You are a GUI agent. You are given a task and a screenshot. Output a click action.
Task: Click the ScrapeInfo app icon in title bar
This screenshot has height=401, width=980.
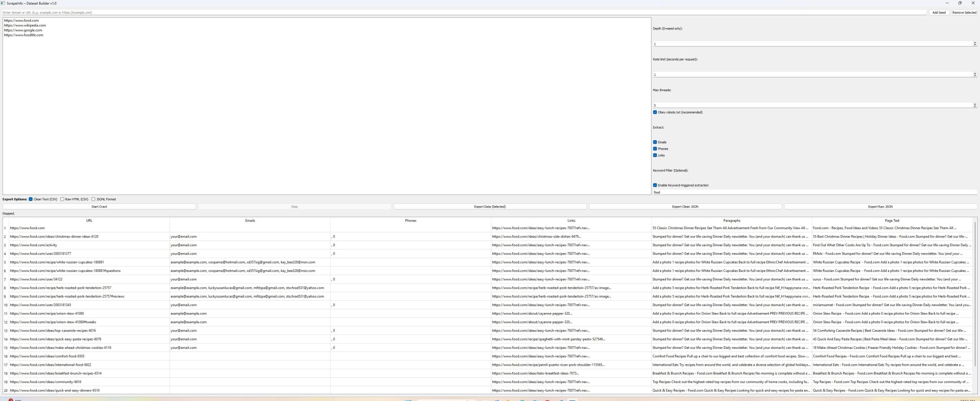(3, 3)
